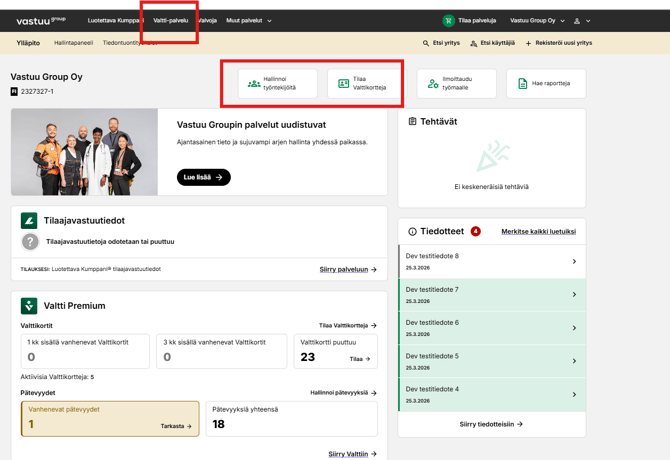
Task: Open the Dev testitiedote 6 notice
Action: [x=492, y=328]
